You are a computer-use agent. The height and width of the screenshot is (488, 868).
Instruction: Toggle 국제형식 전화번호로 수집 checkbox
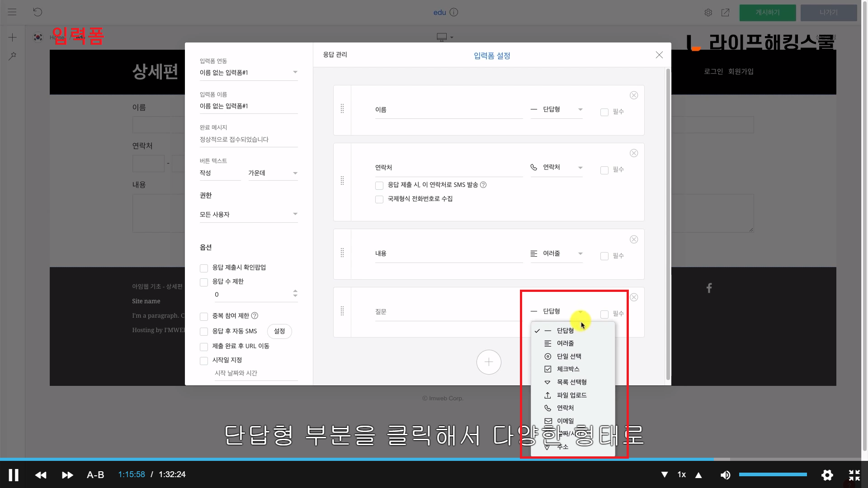(x=379, y=199)
